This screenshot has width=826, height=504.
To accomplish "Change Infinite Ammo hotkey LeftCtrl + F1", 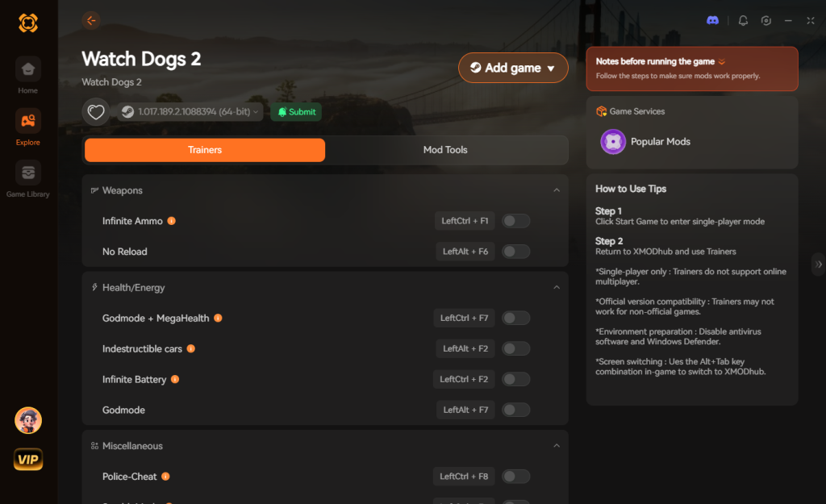I will [464, 221].
